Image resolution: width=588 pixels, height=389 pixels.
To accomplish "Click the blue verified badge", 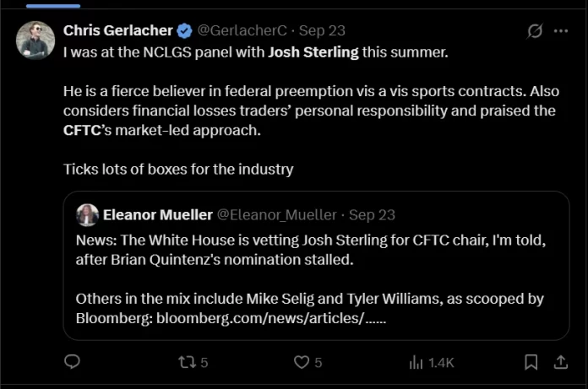I will click(184, 30).
